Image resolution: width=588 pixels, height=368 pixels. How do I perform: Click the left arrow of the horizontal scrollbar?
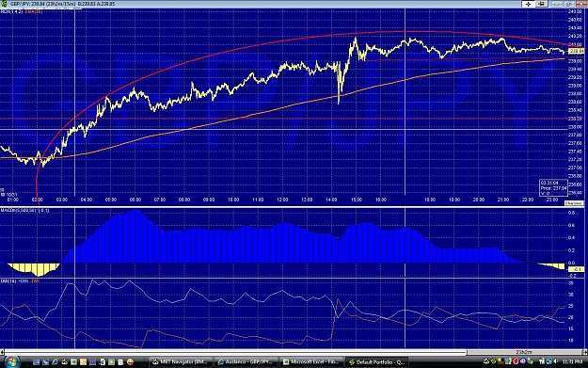point(2,352)
